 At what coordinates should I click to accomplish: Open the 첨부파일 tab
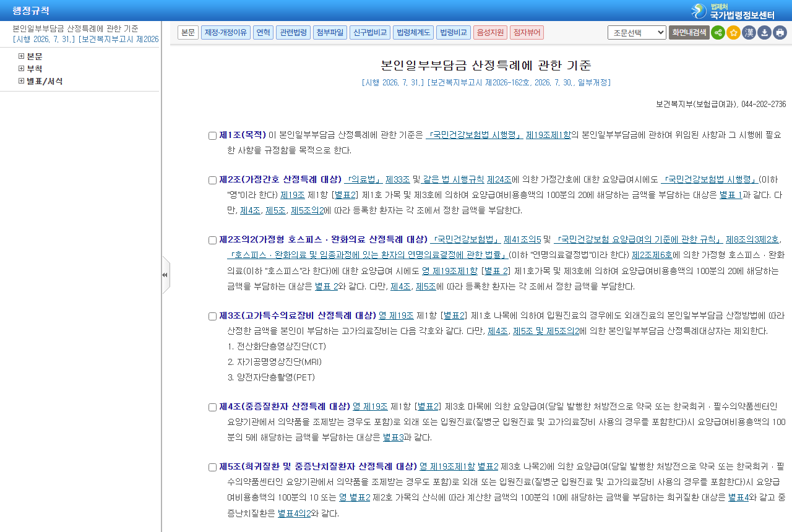330,32
